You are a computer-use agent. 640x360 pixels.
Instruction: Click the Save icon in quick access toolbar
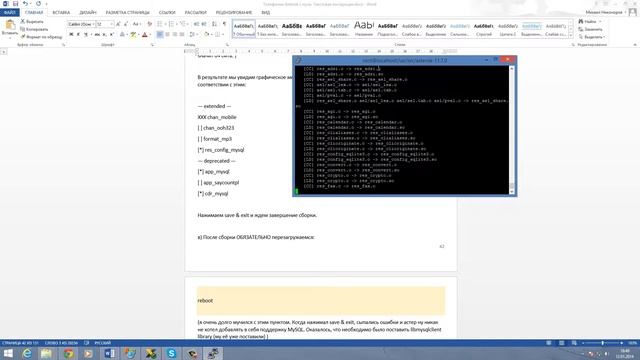[15, 4]
